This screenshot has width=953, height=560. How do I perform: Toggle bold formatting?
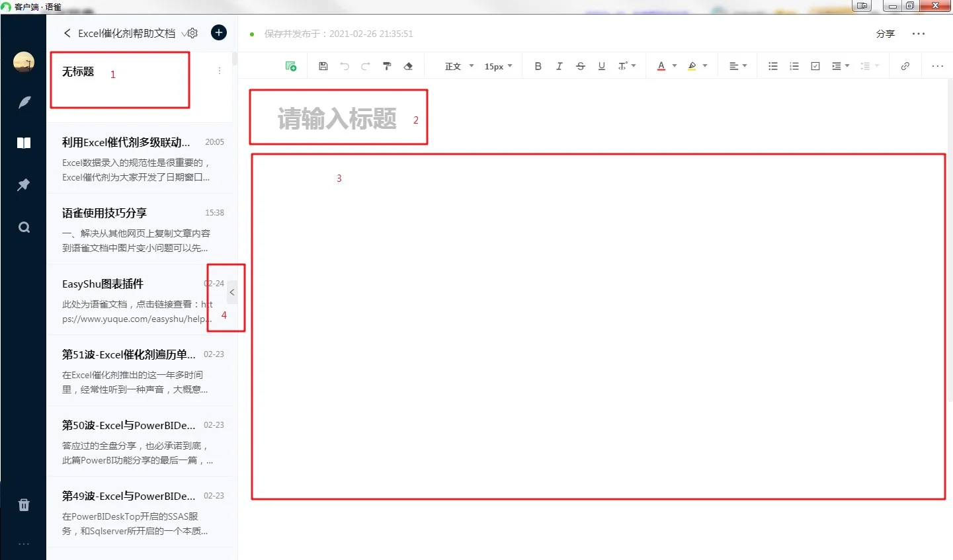[x=538, y=66]
